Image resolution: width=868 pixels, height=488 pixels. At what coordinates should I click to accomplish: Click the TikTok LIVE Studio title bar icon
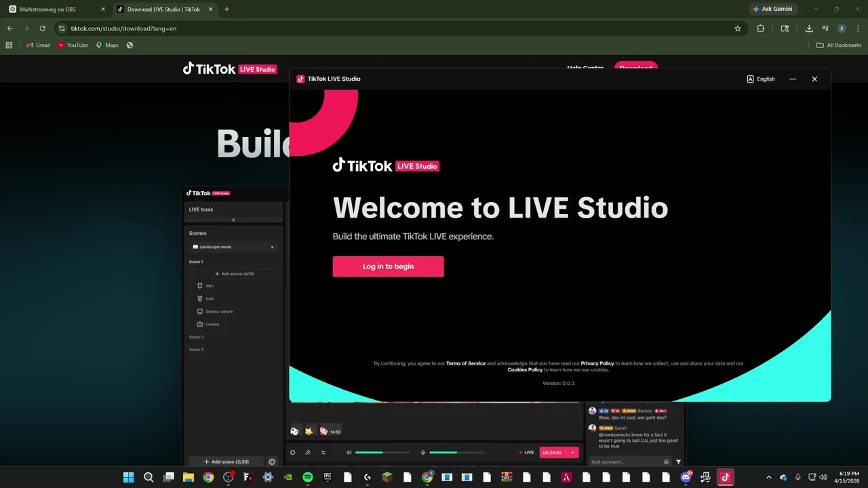[300, 79]
